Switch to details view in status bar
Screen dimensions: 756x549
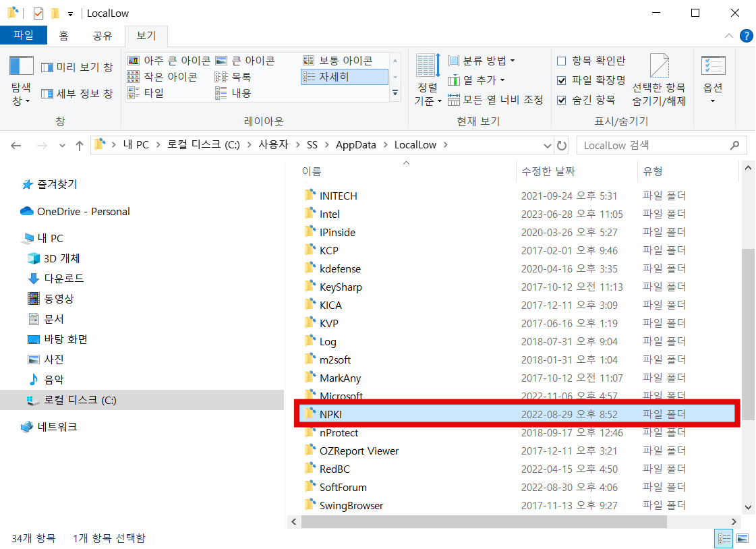click(x=724, y=538)
